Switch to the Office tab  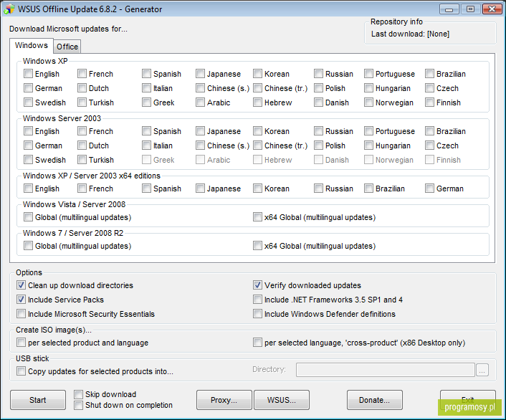(x=67, y=47)
